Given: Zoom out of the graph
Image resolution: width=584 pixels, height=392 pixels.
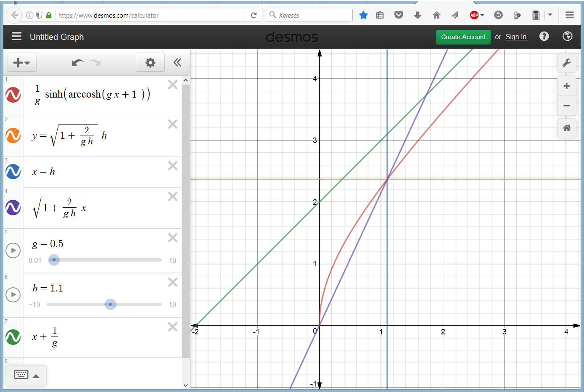Looking at the screenshot, I should pyautogui.click(x=566, y=106).
